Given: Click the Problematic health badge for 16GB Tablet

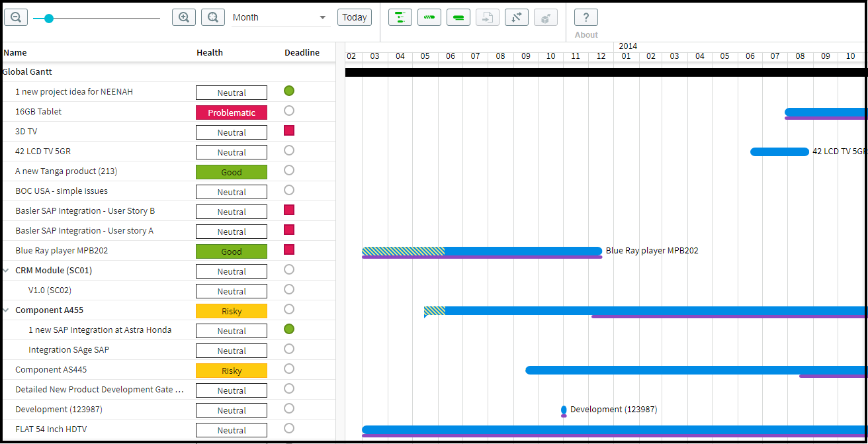Looking at the screenshot, I should tap(231, 112).
